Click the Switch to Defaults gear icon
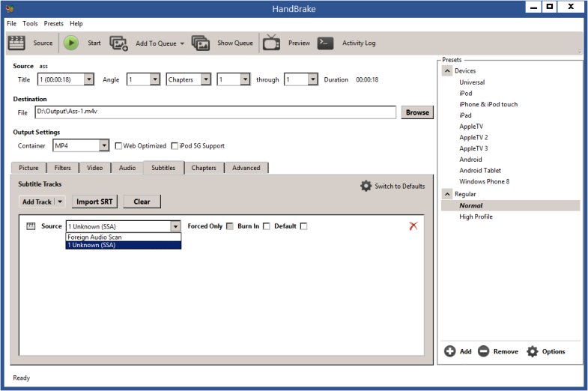The height and width of the screenshot is (391, 588). point(366,186)
